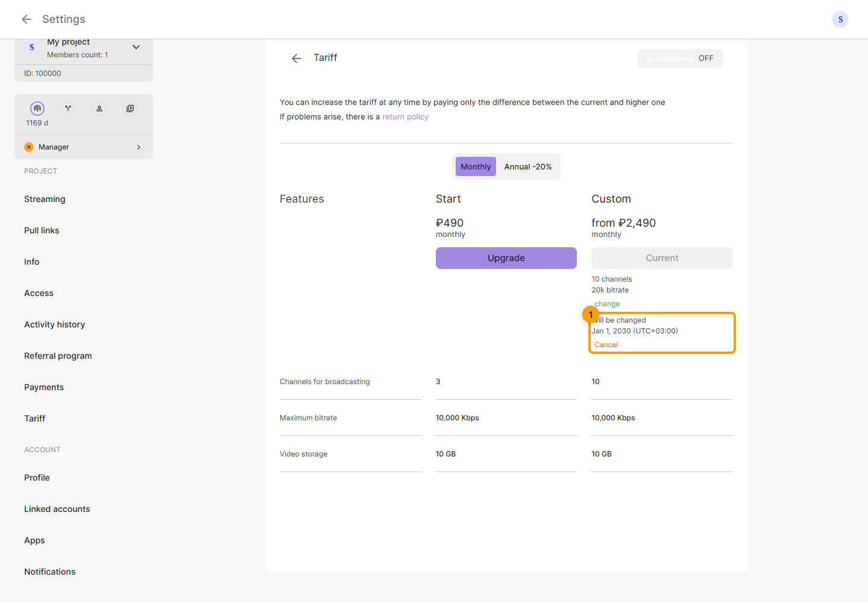
Task: Click the from ₽2,490 Custom price
Action: click(x=624, y=223)
